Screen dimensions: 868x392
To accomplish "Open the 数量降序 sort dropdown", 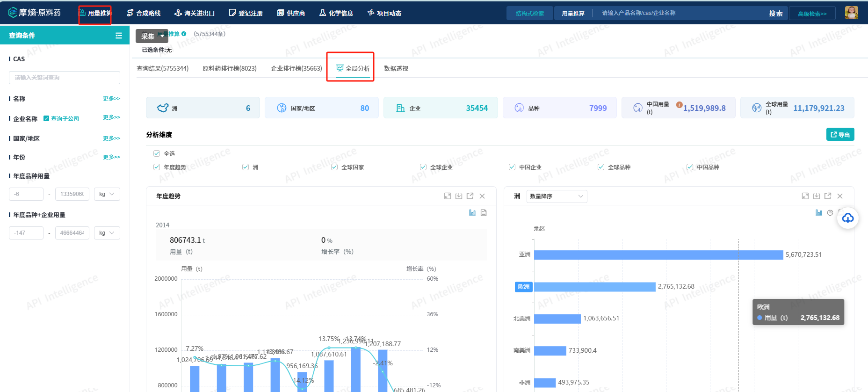I will click(x=557, y=196).
